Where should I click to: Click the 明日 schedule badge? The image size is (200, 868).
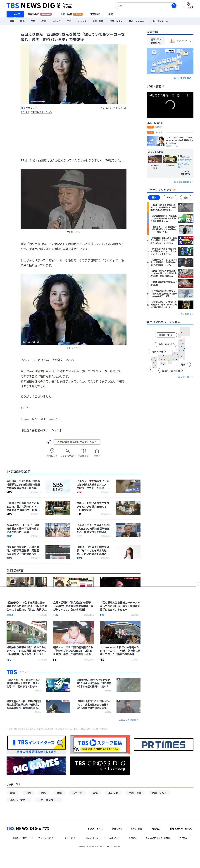point(150,132)
